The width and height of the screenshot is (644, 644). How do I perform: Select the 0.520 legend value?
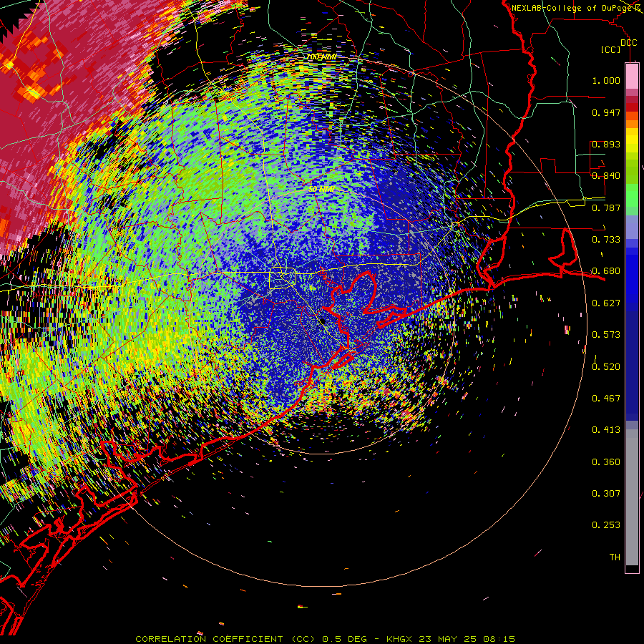click(x=606, y=367)
